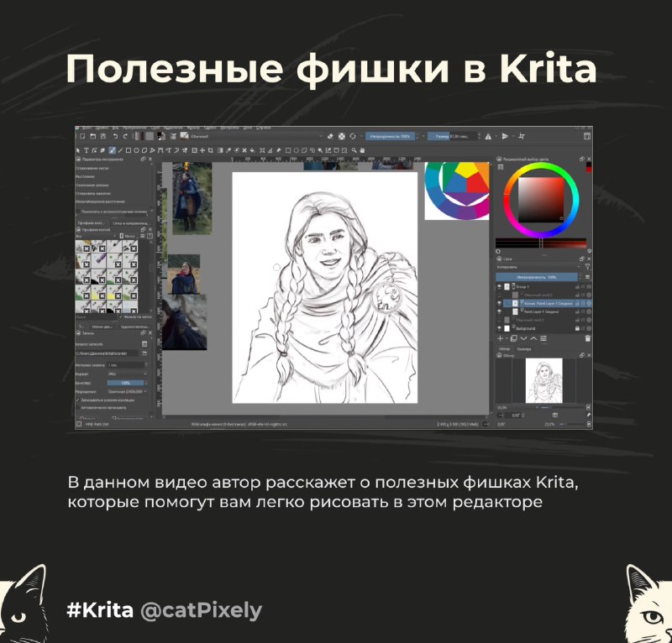Screen dimensions: 672x643
Task: Move the selected layer up
Action: pyautogui.click(x=533, y=338)
